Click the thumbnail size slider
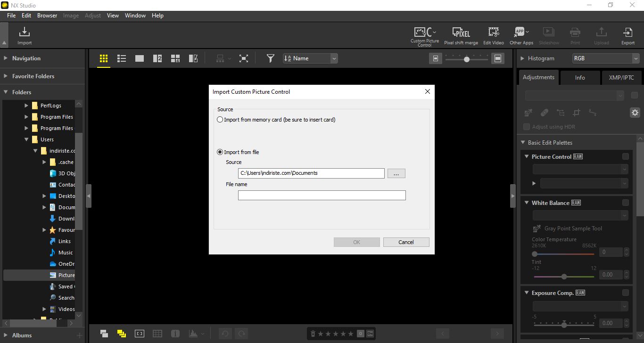The image size is (644, 343). point(467,59)
